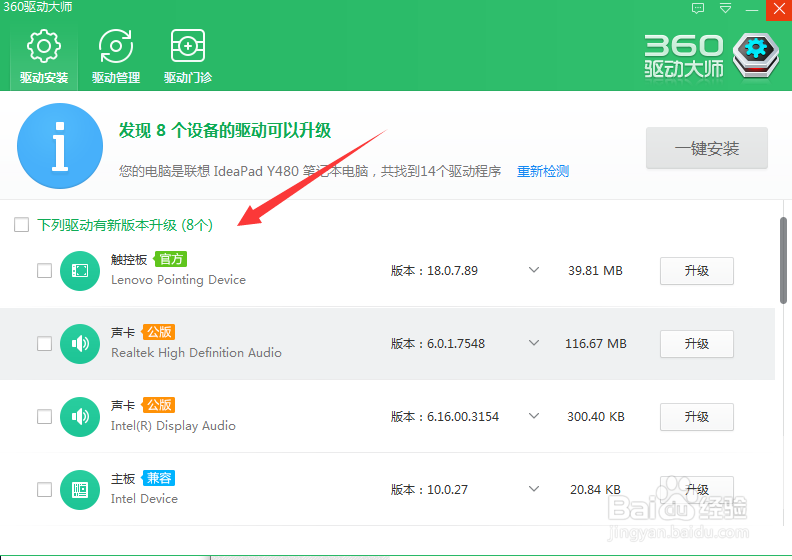Upgrade the Intel(R) Display Audio driver
Viewport: 792px width, 560px height.
[x=697, y=417]
